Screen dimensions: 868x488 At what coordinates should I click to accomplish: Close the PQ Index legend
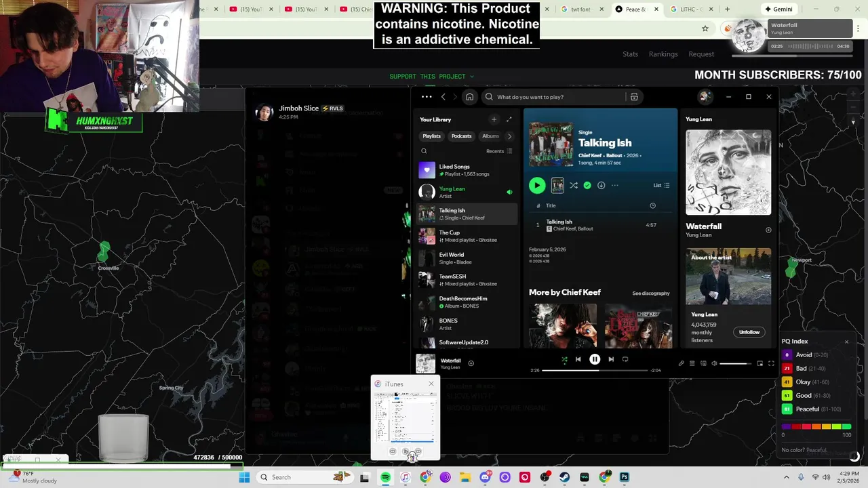pyautogui.click(x=846, y=342)
